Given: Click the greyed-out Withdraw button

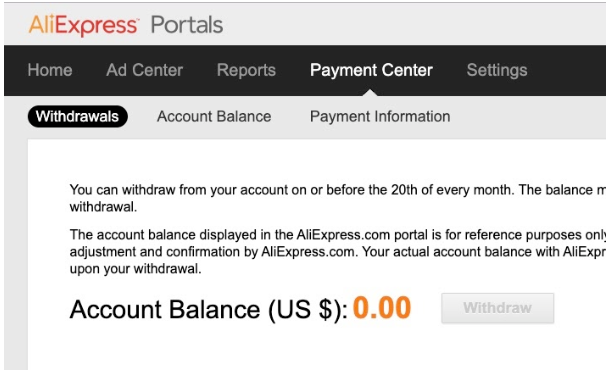Looking at the screenshot, I should 497,308.
